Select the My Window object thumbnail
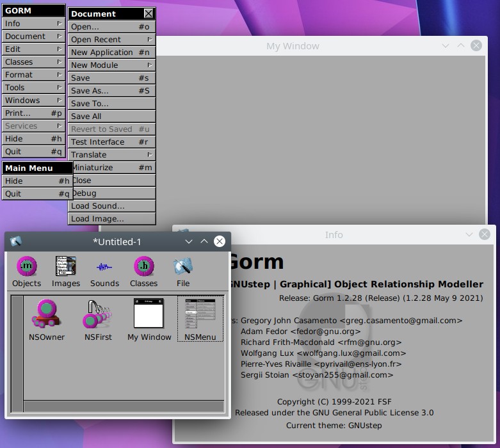Image resolution: width=500 pixels, height=448 pixels. (x=149, y=319)
